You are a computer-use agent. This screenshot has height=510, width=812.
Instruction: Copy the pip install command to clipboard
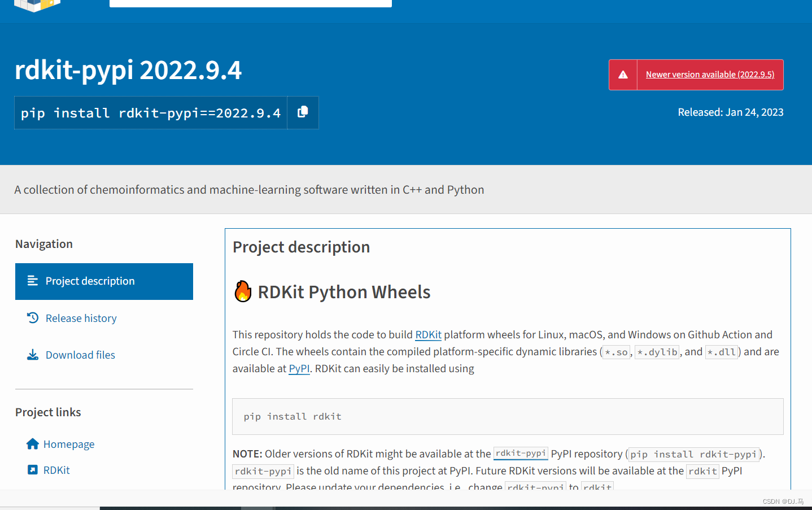pos(303,112)
